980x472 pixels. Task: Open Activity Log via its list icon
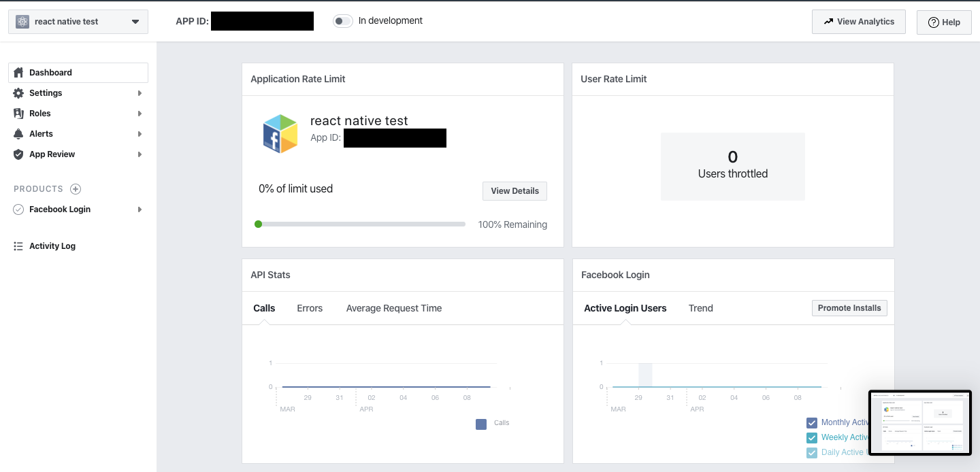[18, 246]
